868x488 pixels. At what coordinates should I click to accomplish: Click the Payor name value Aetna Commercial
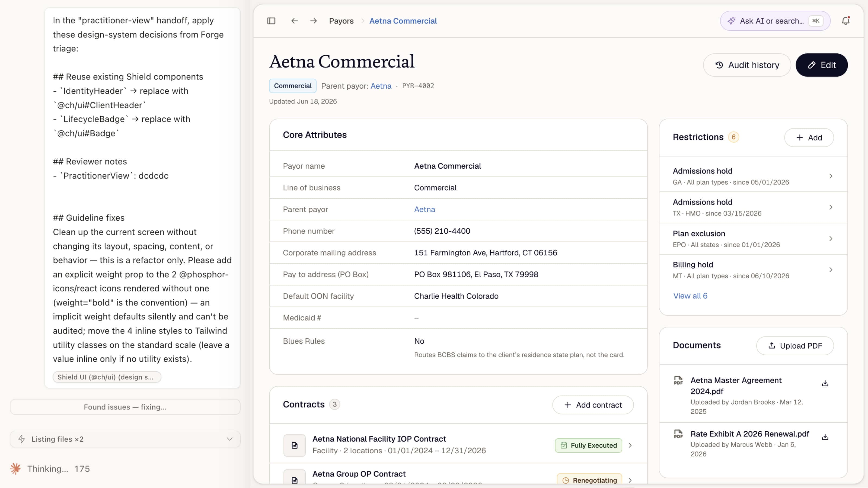coord(448,166)
